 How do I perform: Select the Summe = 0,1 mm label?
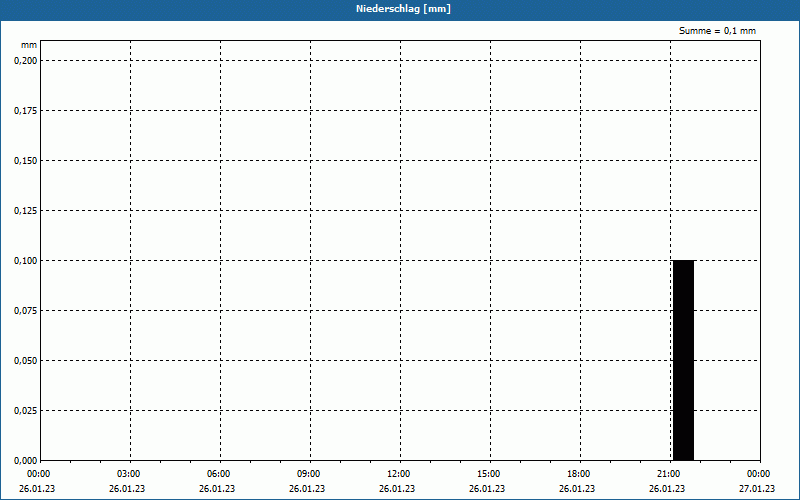pos(717,31)
